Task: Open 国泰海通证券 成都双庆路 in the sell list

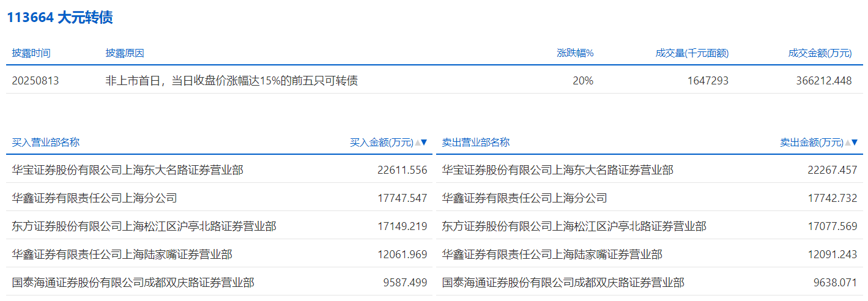Action: point(563,283)
